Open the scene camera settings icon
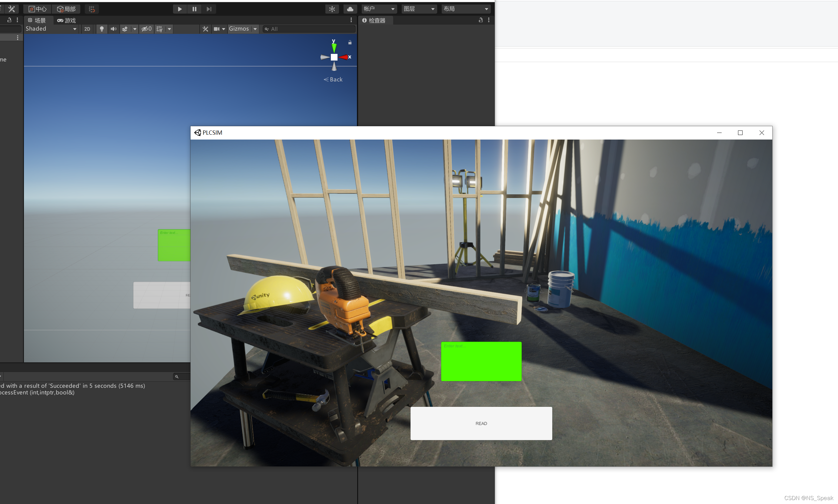 216,29
